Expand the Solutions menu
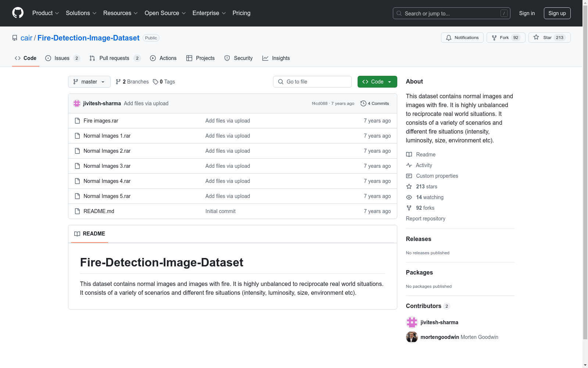Image resolution: width=588 pixels, height=368 pixels. point(81,13)
